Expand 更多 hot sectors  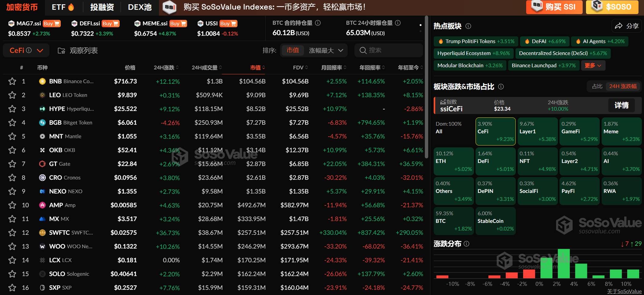[593, 65]
